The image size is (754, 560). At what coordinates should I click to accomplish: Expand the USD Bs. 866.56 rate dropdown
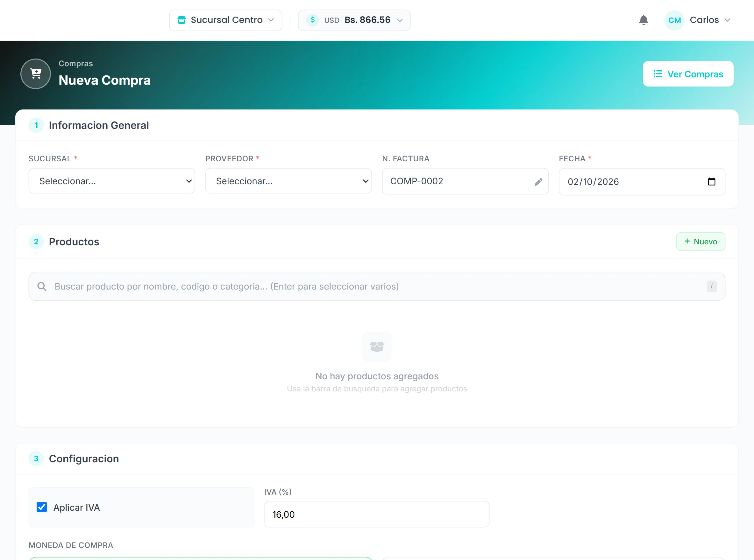(x=354, y=20)
